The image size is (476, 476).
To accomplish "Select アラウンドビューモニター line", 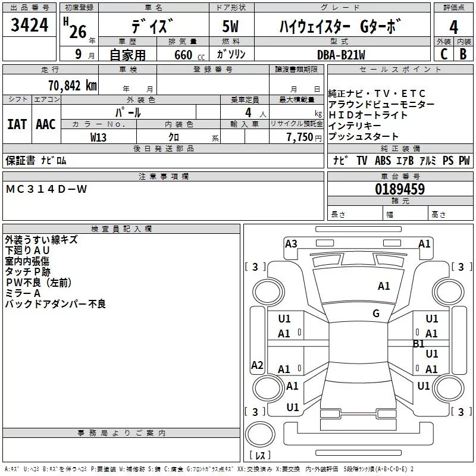I will 381,105.
